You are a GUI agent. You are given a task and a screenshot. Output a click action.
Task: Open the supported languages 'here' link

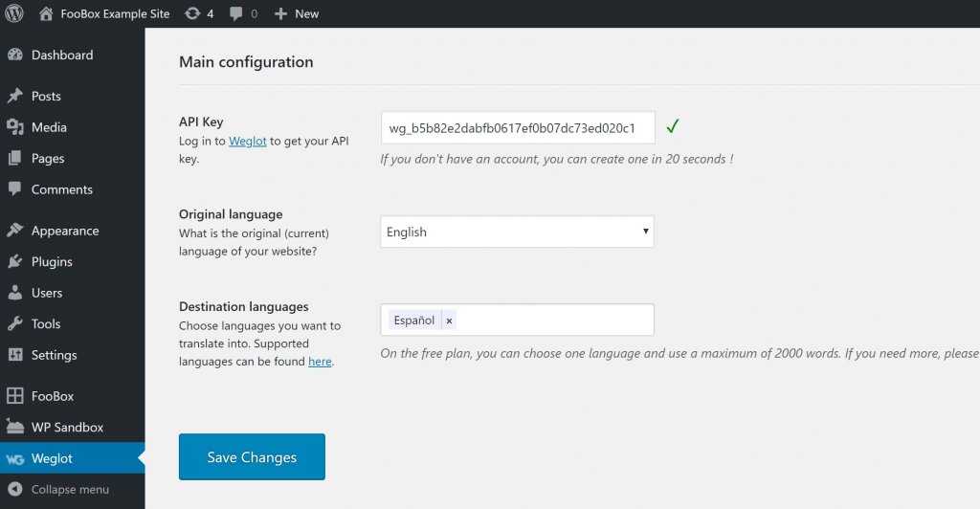click(320, 362)
